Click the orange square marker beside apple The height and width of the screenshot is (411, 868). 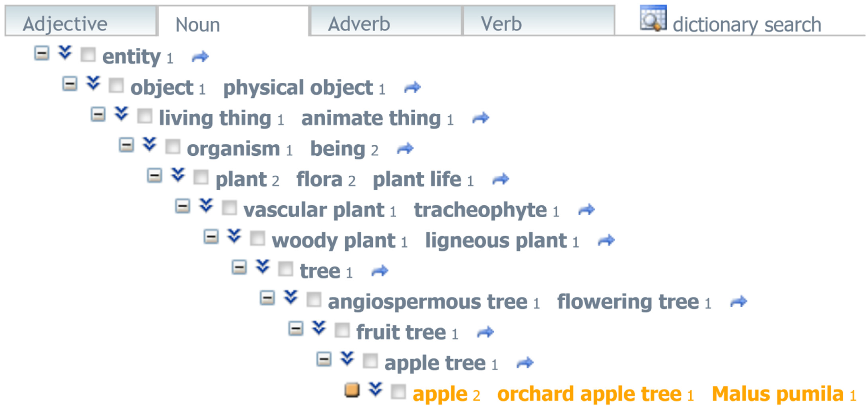pyautogui.click(x=352, y=390)
